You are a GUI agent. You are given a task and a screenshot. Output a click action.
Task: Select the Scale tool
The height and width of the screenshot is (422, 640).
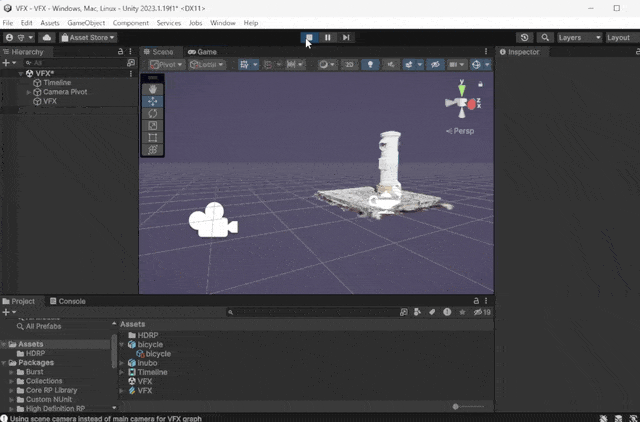coord(153,125)
